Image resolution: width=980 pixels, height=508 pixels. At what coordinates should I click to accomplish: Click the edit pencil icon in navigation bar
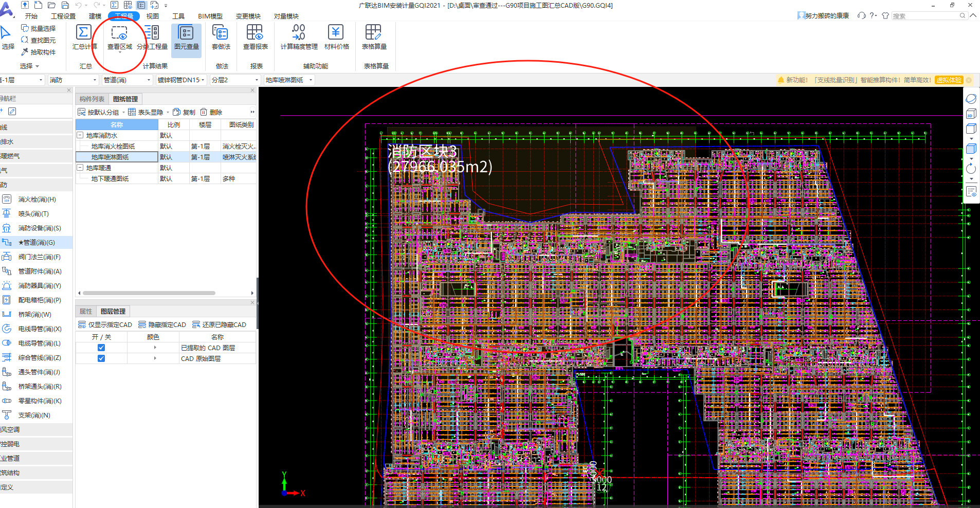point(12,111)
